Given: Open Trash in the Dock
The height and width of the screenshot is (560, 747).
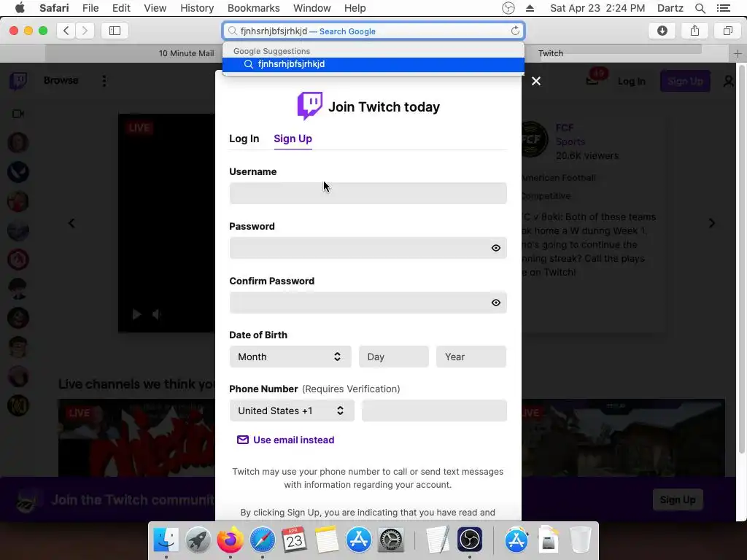Looking at the screenshot, I should point(580,540).
